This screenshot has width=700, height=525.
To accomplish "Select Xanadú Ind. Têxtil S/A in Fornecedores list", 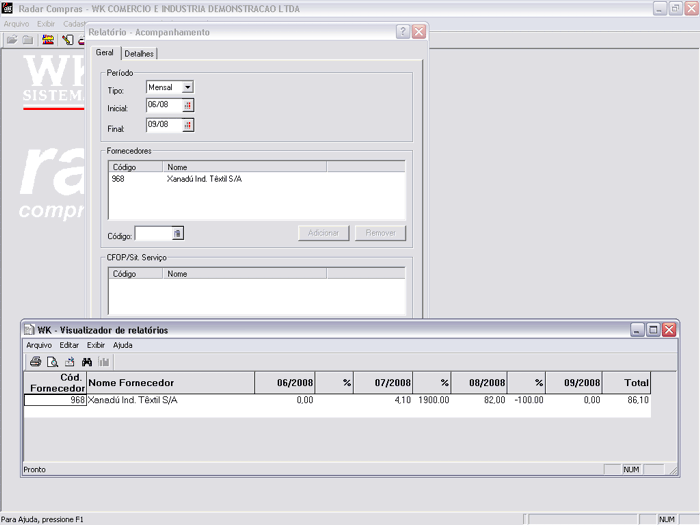I will pos(204,179).
